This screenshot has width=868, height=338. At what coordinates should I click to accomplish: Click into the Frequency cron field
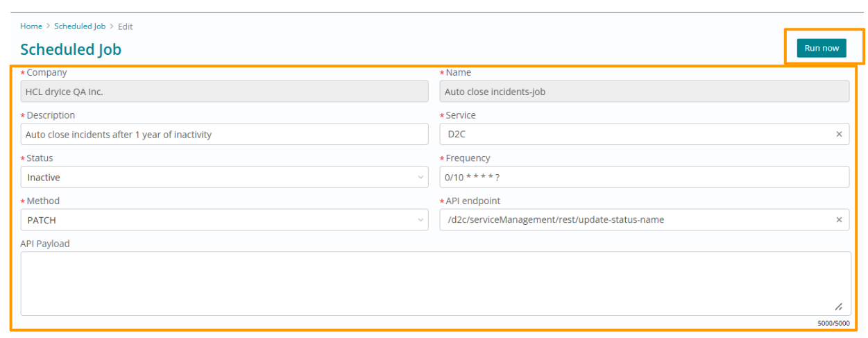(644, 178)
